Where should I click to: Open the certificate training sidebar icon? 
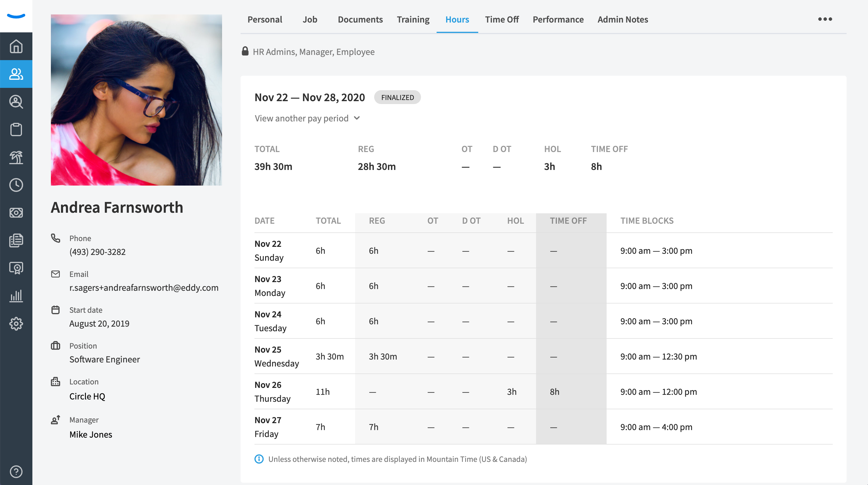(16, 268)
